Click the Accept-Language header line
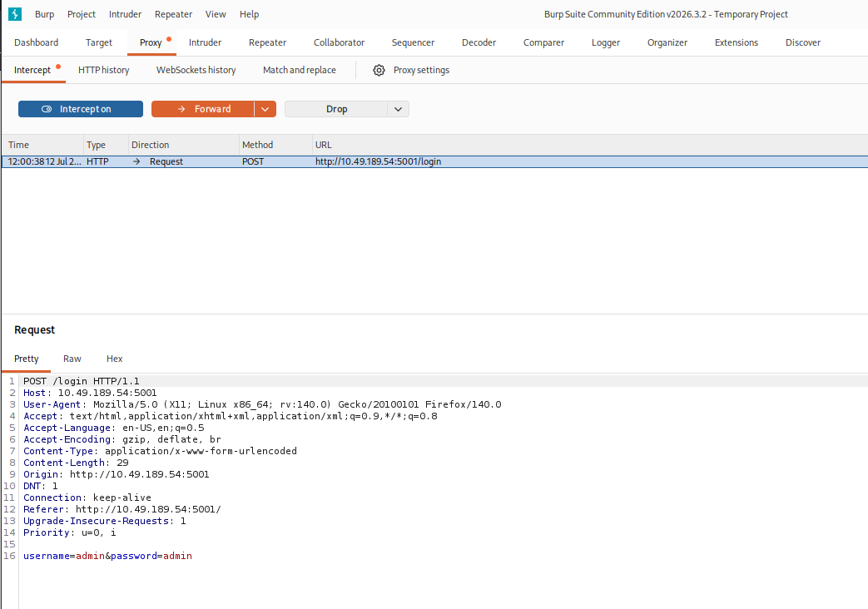The height and width of the screenshot is (609, 868). click(113, 428)
